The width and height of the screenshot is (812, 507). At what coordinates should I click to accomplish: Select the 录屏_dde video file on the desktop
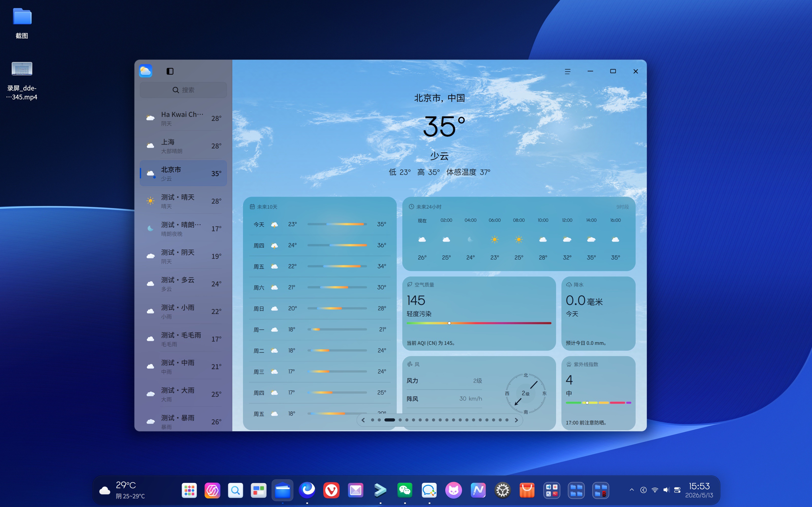tap(22, 81)
